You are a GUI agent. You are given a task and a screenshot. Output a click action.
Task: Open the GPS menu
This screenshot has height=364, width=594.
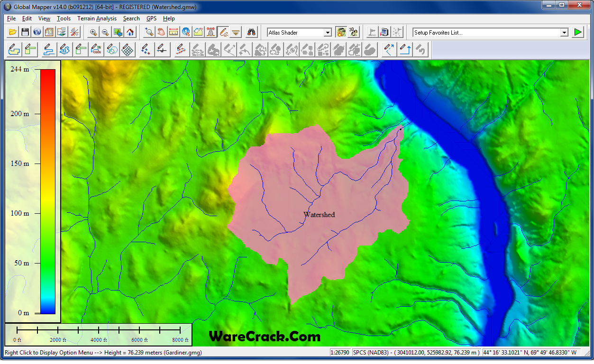point(151,18)
